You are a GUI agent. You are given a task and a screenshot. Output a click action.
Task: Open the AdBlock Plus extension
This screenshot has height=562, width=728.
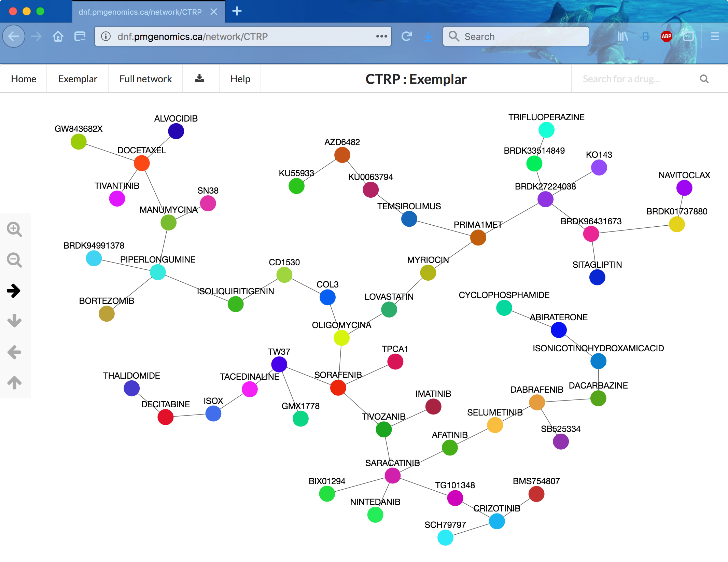point(666,36)
